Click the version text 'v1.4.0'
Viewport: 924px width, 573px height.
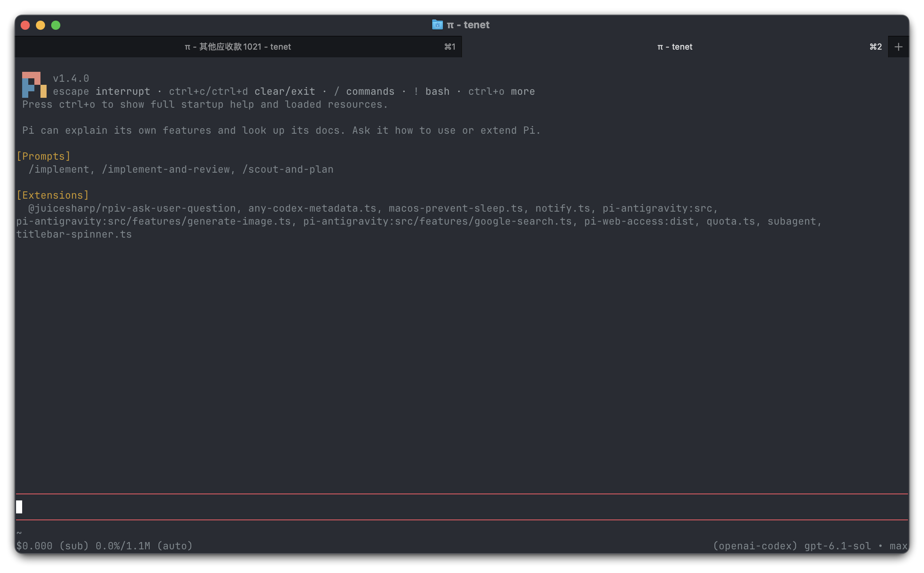71,78
